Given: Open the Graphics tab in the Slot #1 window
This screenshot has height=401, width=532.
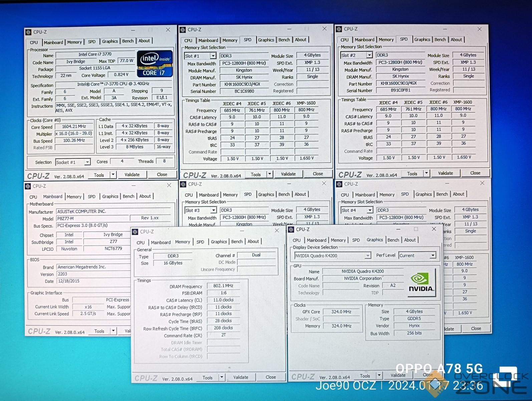Looking at the screenshot, I should (266, 40).
